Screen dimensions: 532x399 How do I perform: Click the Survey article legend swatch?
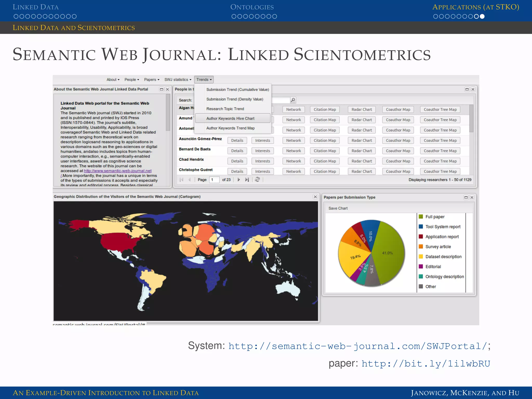(421, 247)
